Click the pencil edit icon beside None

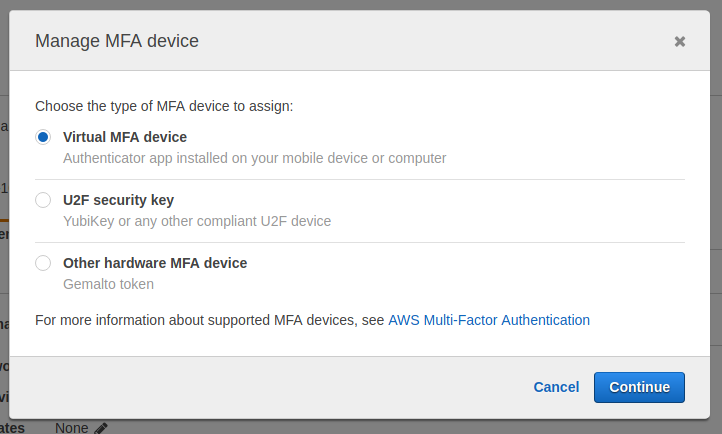click(101, 428)
